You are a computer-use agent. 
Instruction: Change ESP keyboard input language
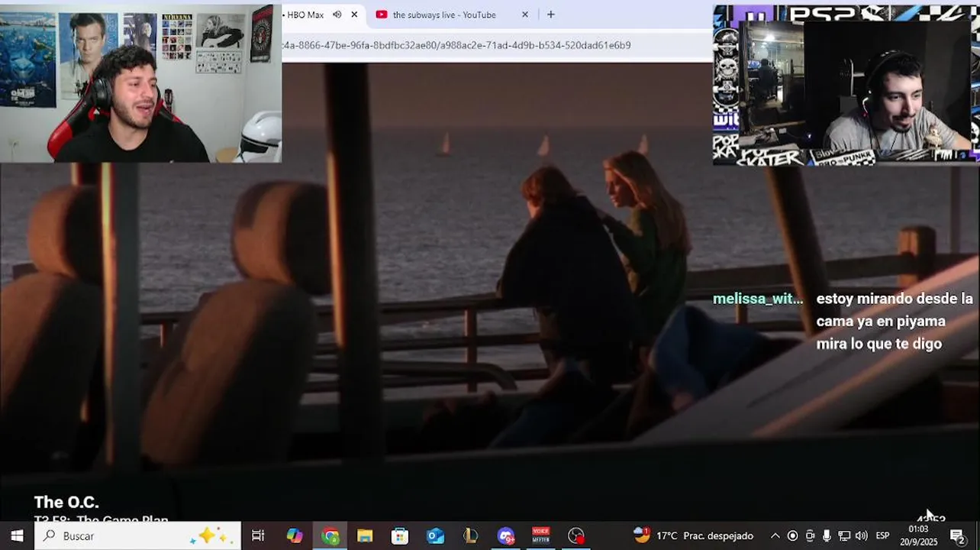pyautogui.click(x=882, y=536)
